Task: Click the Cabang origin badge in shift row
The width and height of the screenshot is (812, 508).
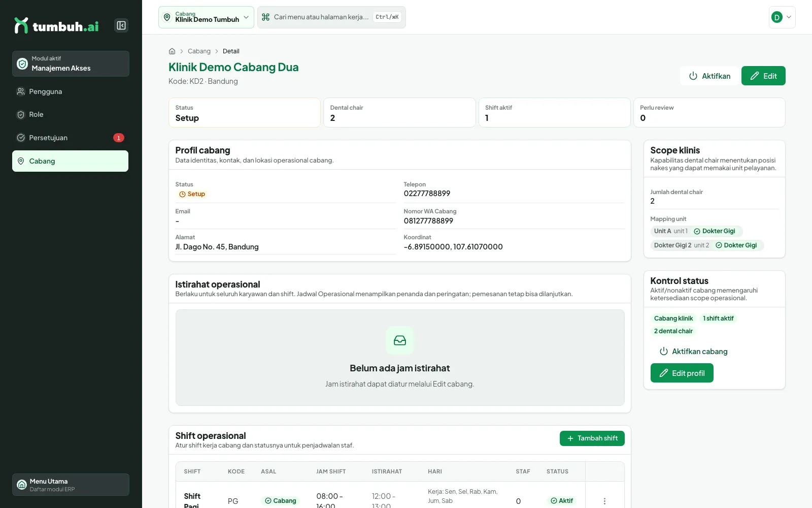Action: click(280, 501)
